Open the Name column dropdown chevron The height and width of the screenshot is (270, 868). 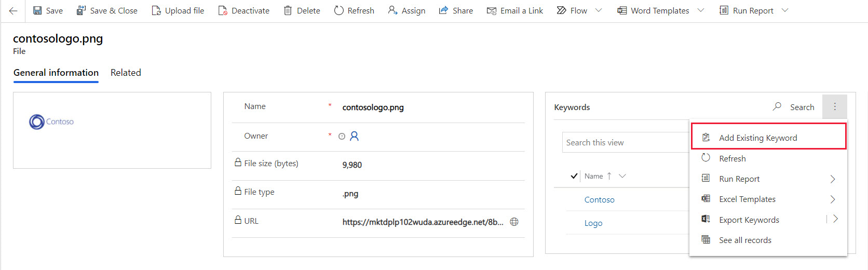pyautogui.click(x=622, y=176)
